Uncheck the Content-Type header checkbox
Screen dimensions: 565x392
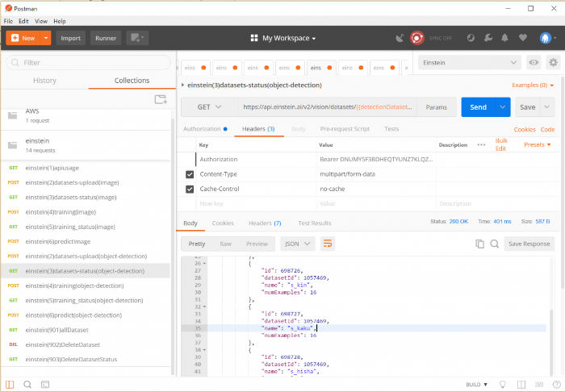(190, 174)
